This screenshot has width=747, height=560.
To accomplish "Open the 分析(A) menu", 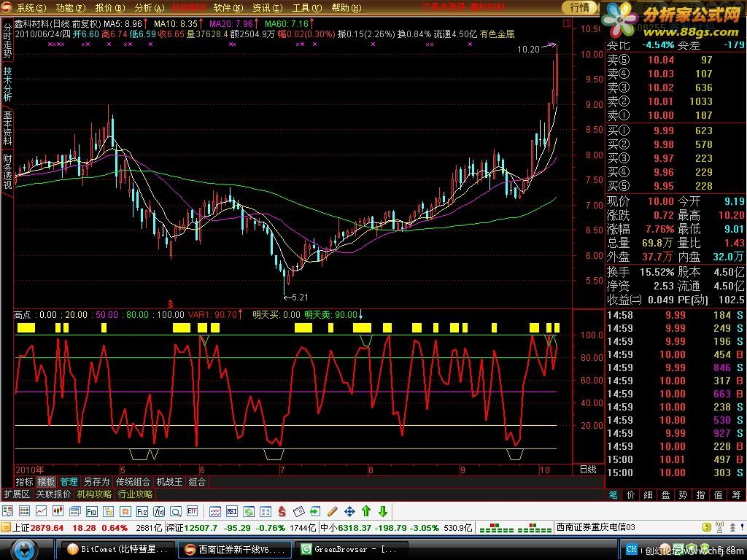I will click(x=149, y=7).
